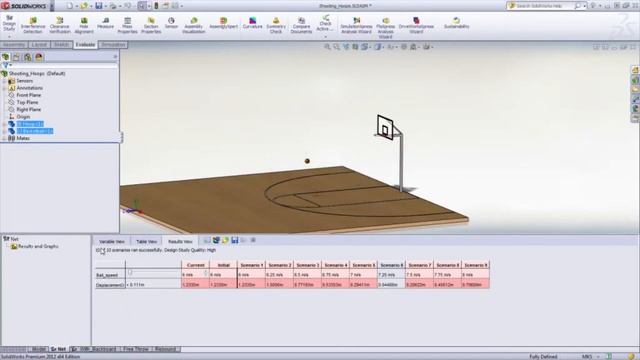Open the New document dropdown arrow
This screenshot has width=640, height=360.
[x=76, y=6]
